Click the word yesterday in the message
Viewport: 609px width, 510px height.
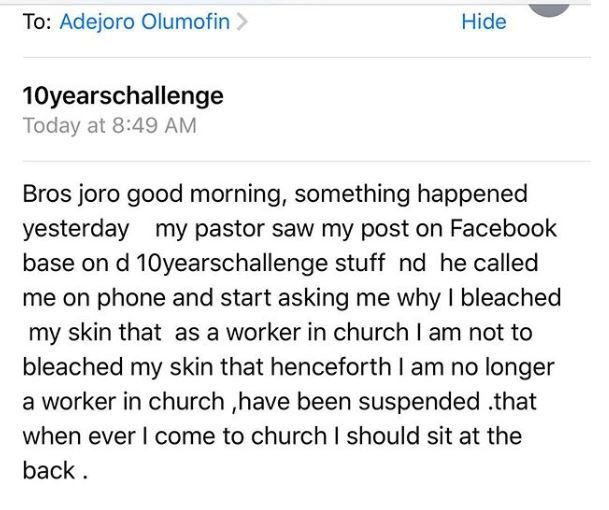click(x=76, y=229)
